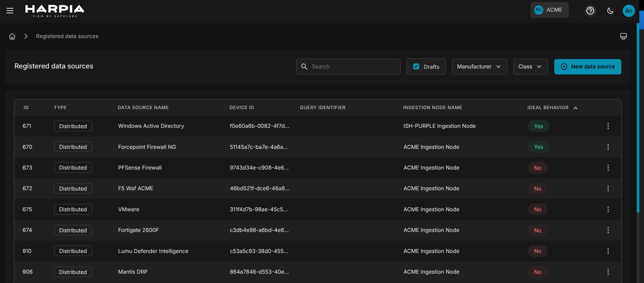This screenshot has width=644, height=283.
Task: Select Lumu Defender Intelligence name
Action: pyautogui.click(x=153, y=251)
